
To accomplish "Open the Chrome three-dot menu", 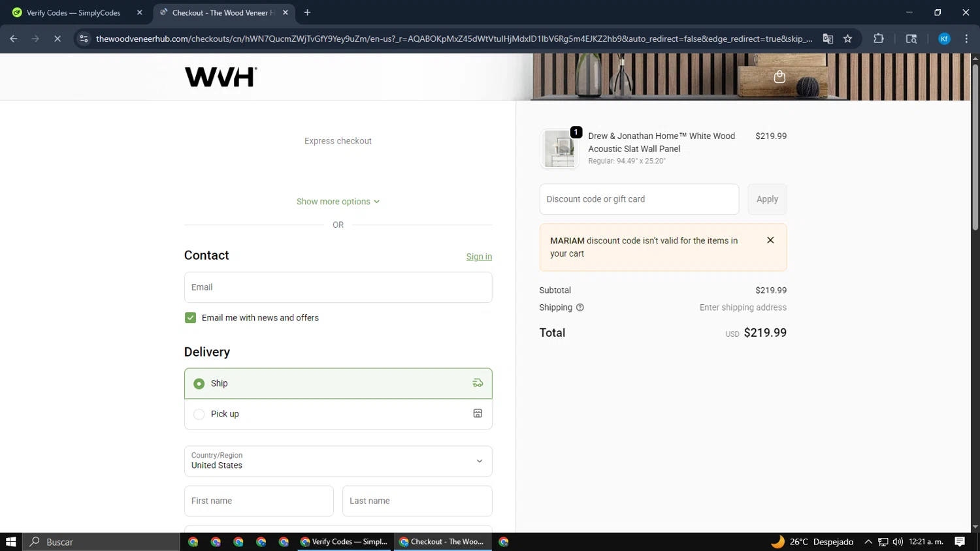I will click(966, 39).
